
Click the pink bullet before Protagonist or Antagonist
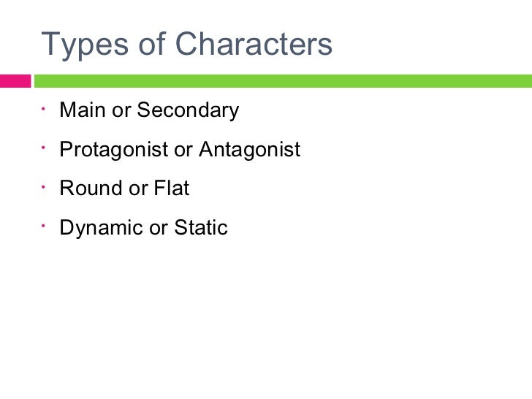43,148
